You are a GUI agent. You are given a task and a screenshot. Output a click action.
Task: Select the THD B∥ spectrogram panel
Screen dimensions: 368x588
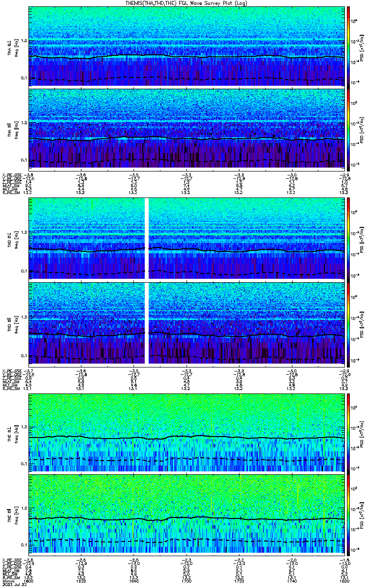click(x=186, y=322)
